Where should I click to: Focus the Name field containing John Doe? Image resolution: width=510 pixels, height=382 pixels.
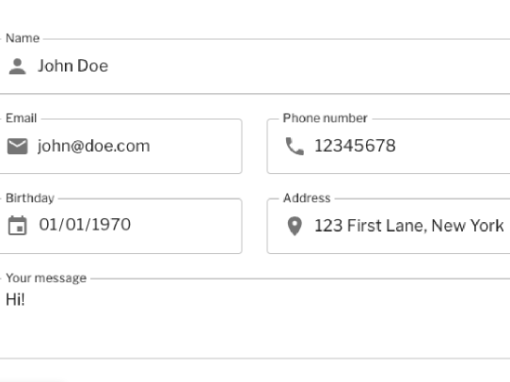pos(255,66)
